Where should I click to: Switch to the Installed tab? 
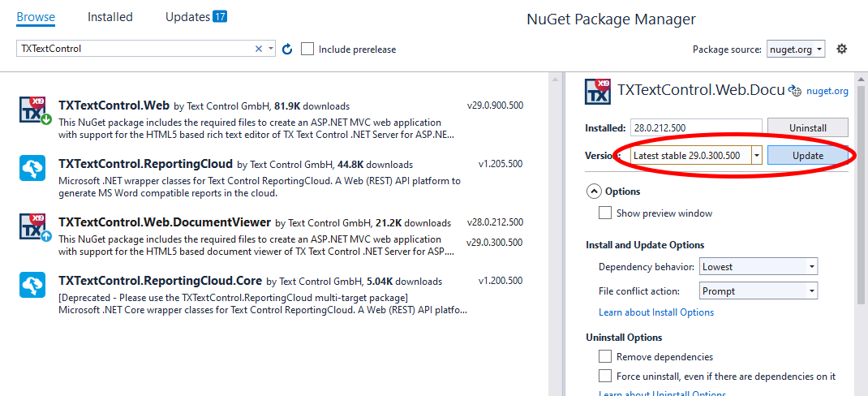(x=110, y=17)
